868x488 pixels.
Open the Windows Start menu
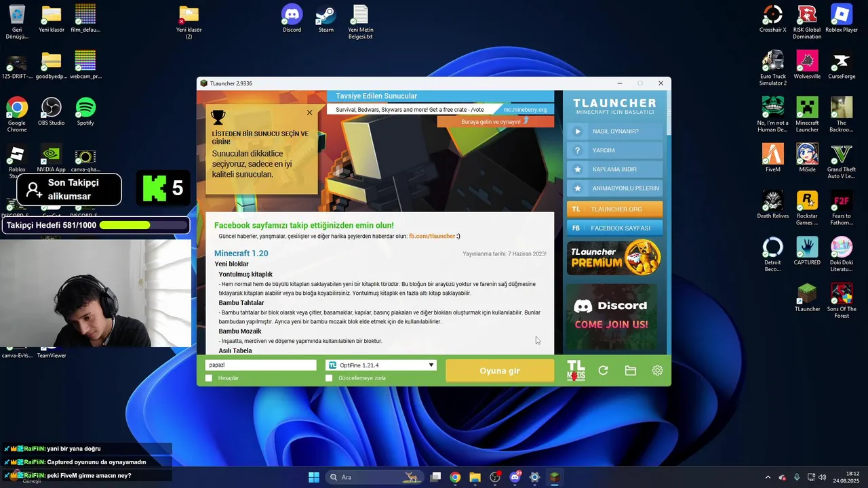click(x=314, y=477)
